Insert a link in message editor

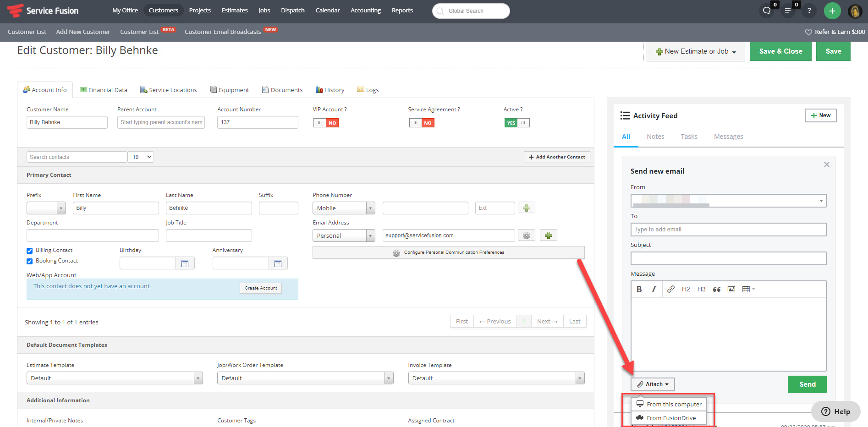tap(670, 289)
